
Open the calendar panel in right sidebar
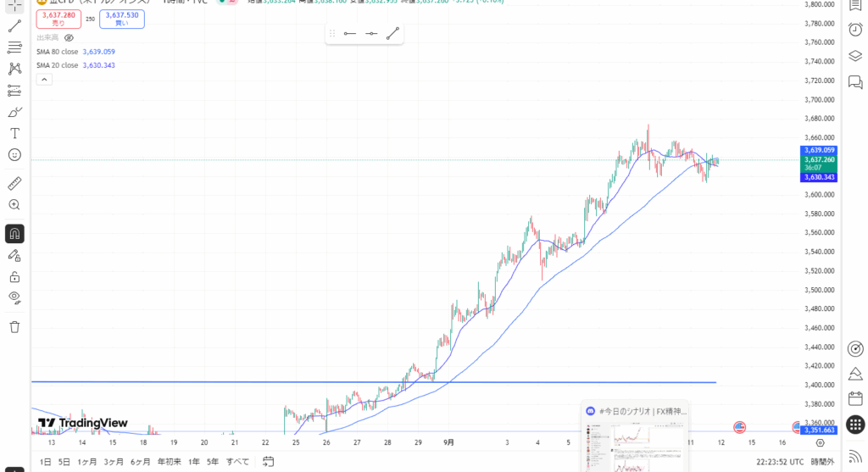[855, 398]
